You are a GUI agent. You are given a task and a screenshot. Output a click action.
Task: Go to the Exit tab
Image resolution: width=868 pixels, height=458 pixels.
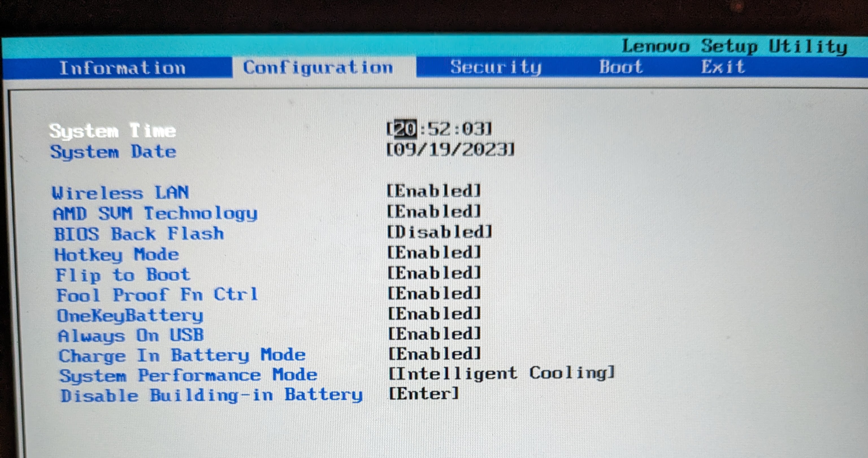[x=722, y=67]
